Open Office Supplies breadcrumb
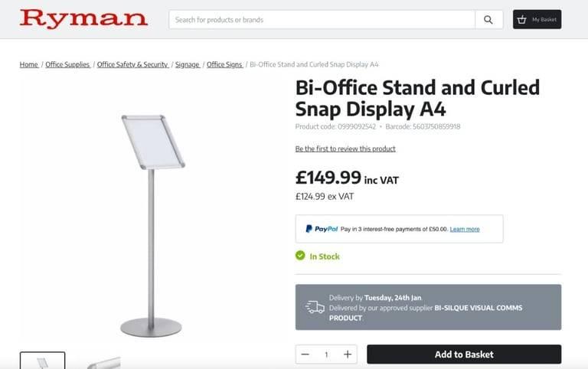The width and height of the screenshot is (588, 369). tap(67, 64)
